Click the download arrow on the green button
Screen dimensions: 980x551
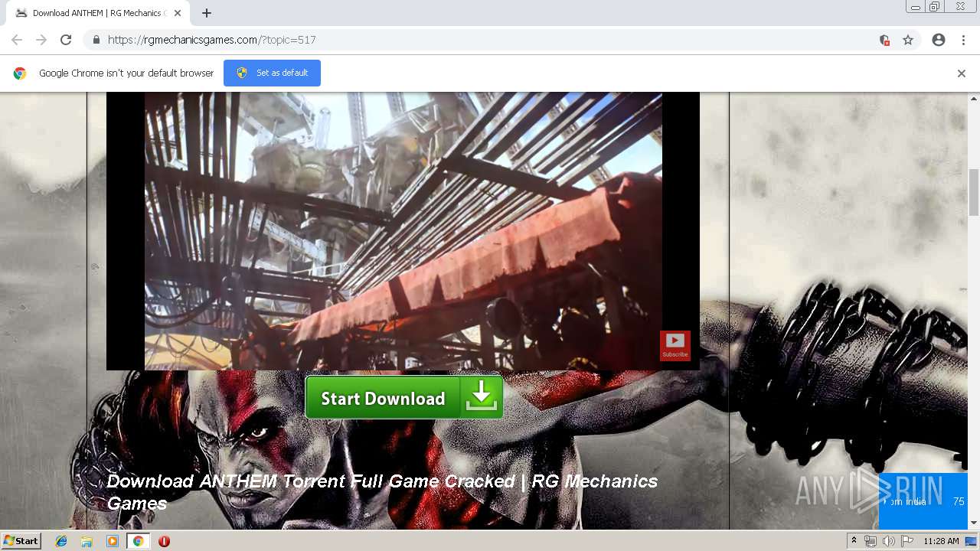click(x=482, y=397)
